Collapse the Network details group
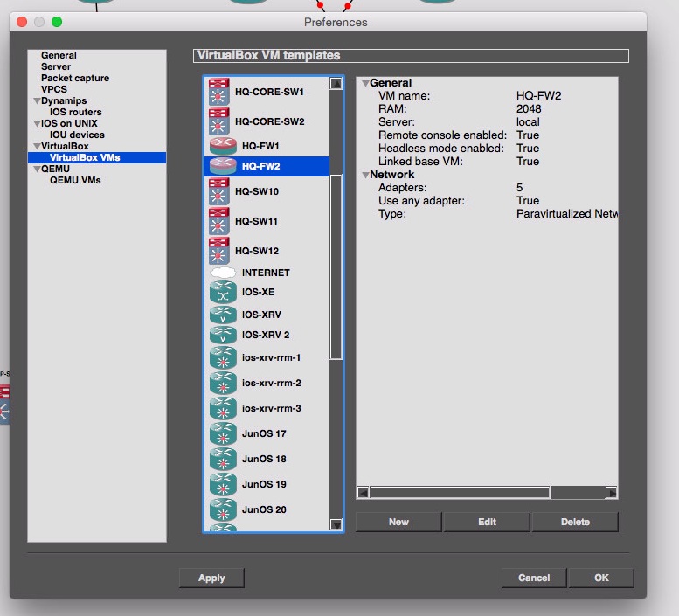The image size is (679, 616). (365, 175)
